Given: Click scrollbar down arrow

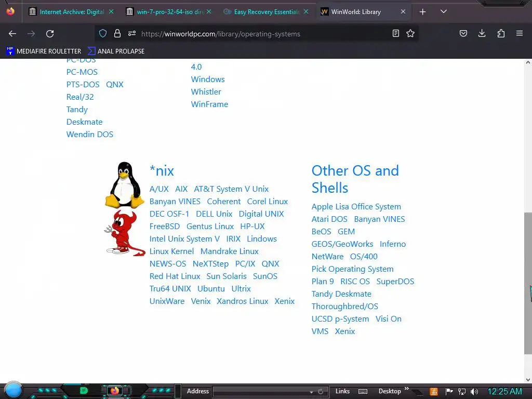Looking at the screenshot, I should 528,380.
